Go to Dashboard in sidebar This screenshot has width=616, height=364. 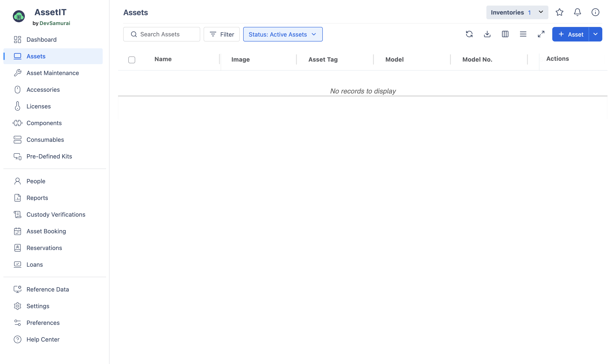[x=41, y=40]
